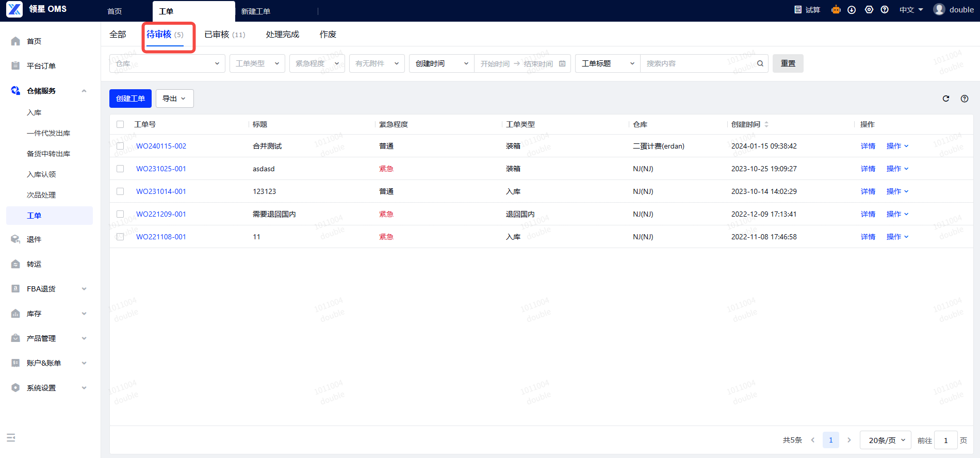Open the top bar help question icon
980x458 pixels.
[x=885, y=10]
